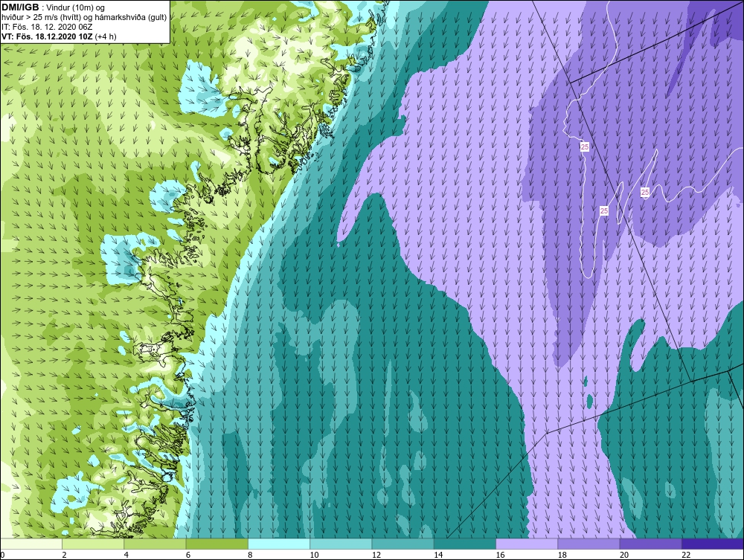This screenshot has height=560, width=744.
Task: Pick the light teal 10–12 m/s legend swatch
Action: click(x=341, y=544)
